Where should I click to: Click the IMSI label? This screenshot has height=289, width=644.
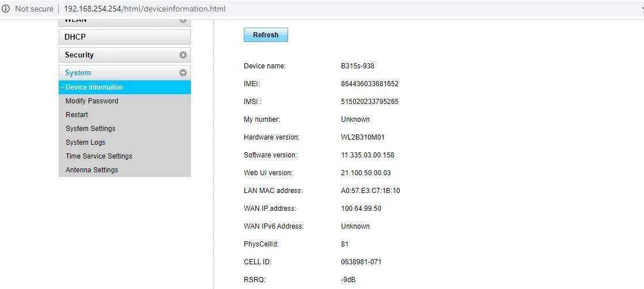coord(252,101)
